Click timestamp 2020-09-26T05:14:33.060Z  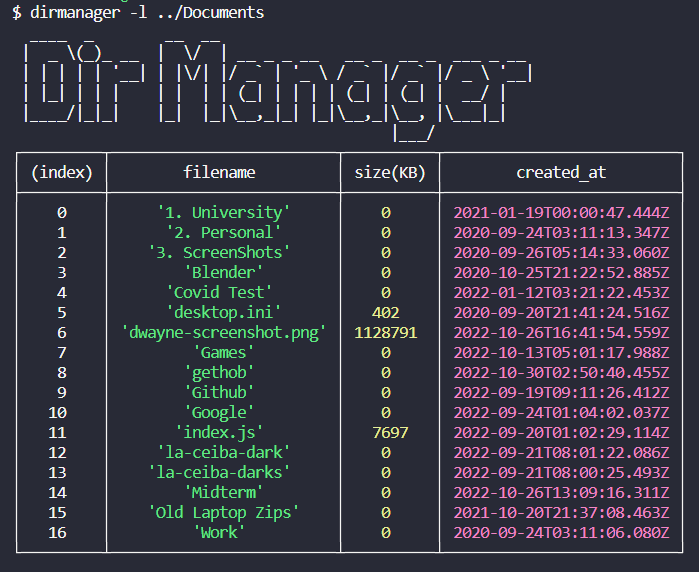(561, 252)
